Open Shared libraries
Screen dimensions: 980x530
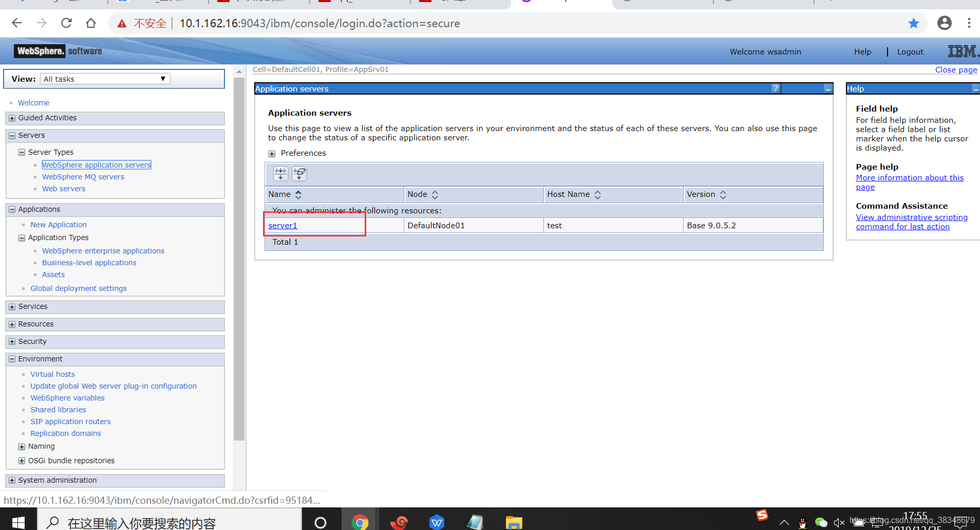click(x=58, y=410)
